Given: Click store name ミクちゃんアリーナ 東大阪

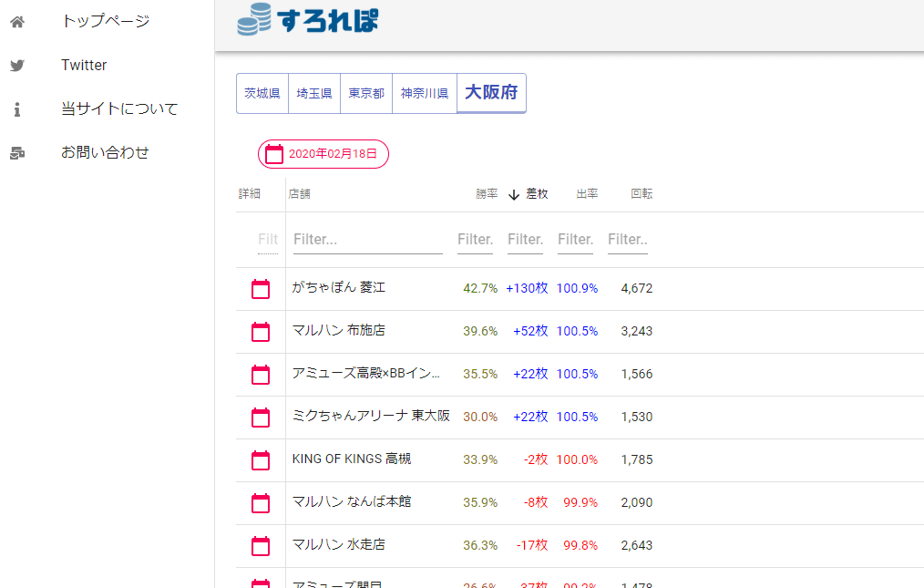Looking at the screenshot, I should [x=371, y=416].
